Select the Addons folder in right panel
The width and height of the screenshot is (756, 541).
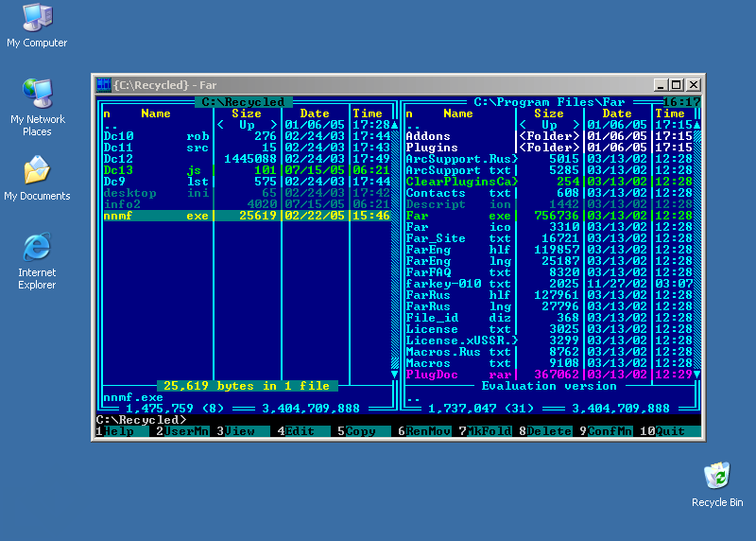point(549,136)
